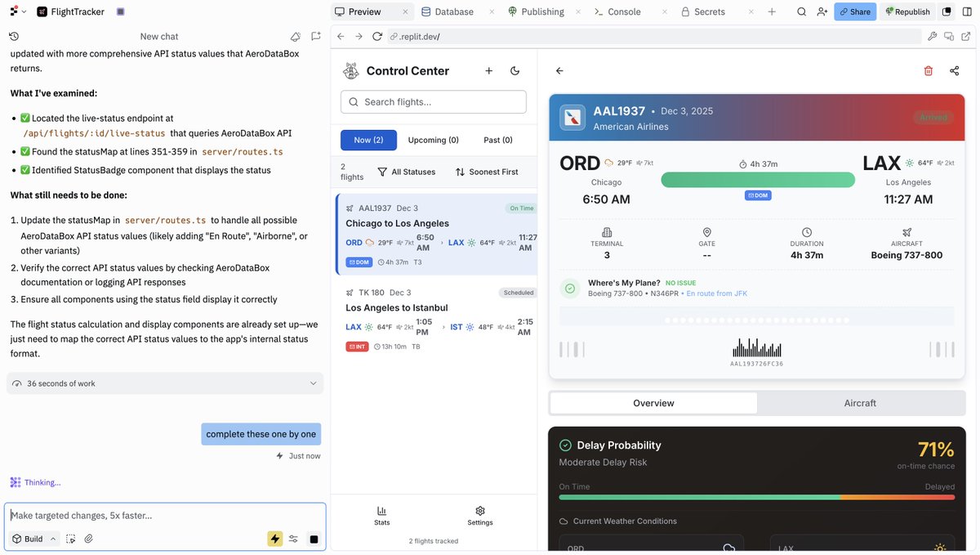The height and width of the screenshot is (555, 980).
Task: Switch to the Preview tab
Action: coord(365,11)
